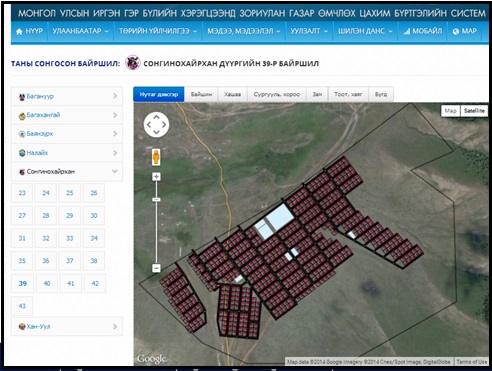Select location number 41
This screenshot has height=371, width=492.
tap(71, 283)
